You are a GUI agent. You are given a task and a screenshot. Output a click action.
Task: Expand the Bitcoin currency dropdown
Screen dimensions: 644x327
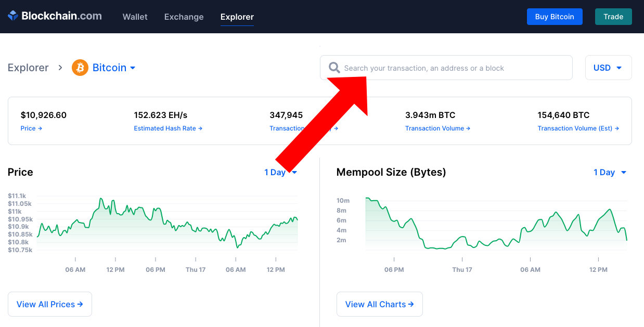(114, 68)
